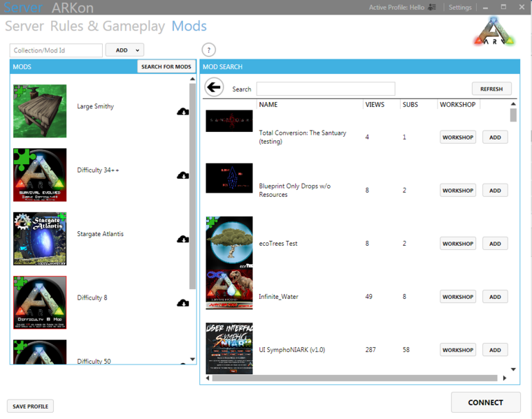The width and height of the screenshot is (532, 419).
Task: Click Mod Search scroll up arrow
Action: pos(513,104)
